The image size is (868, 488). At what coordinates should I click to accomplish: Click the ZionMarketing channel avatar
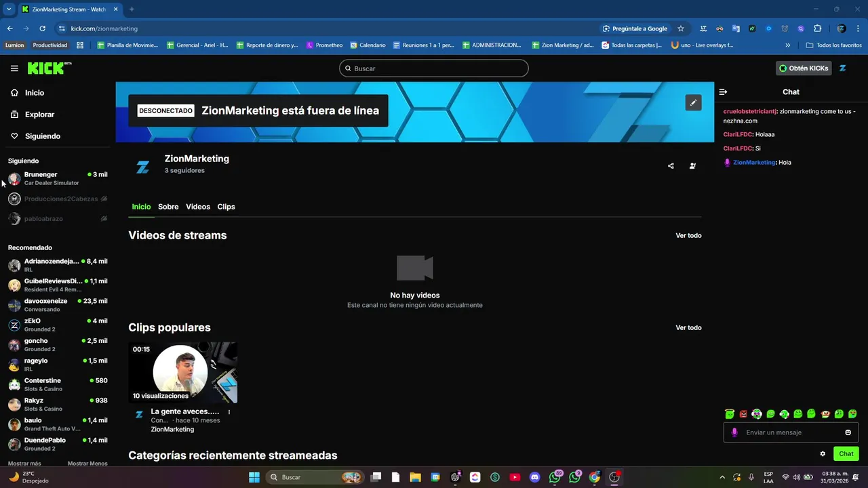(x=142, y=167)
